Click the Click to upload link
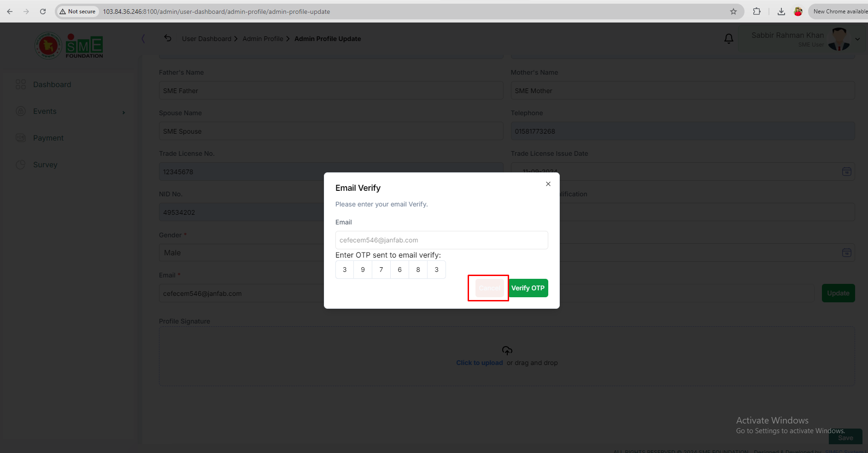Image resolution: width=868 pixels, height=453 pixels. point(480,363)
